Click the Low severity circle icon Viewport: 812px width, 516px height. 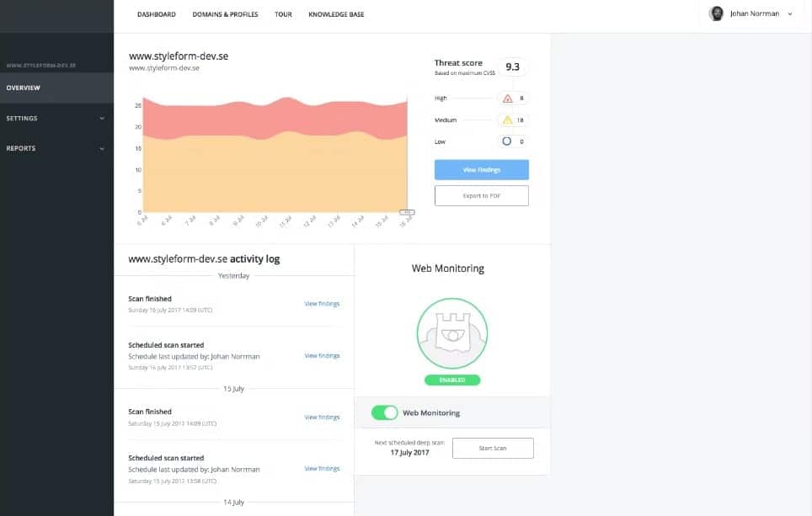pos(506,141)
